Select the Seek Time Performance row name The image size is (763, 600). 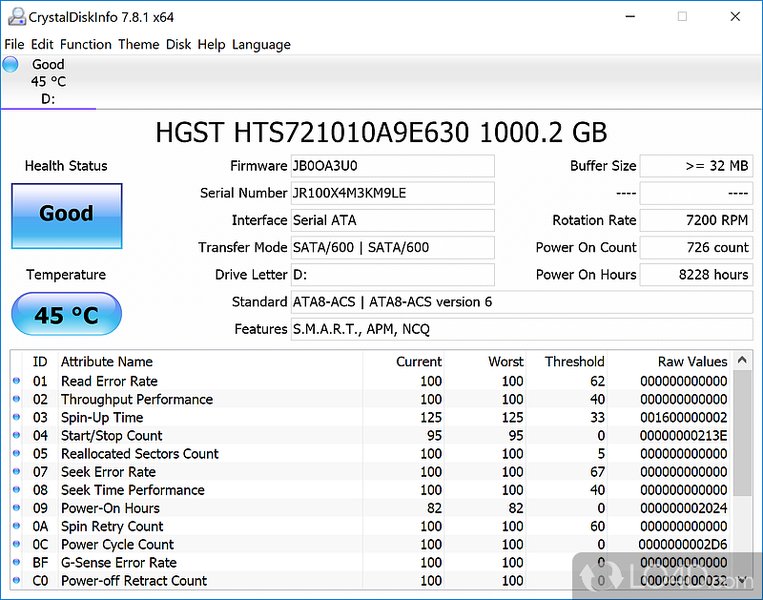(133, 490)
